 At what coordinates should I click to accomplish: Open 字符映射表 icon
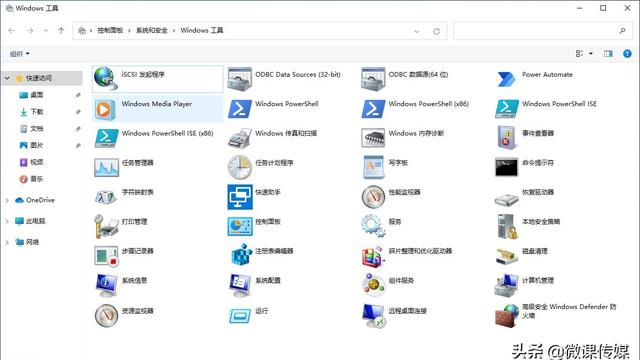(x=106, y=197)
